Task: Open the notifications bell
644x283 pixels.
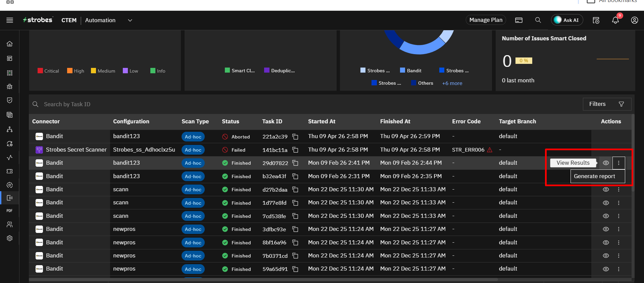Action: click(615, 20)
